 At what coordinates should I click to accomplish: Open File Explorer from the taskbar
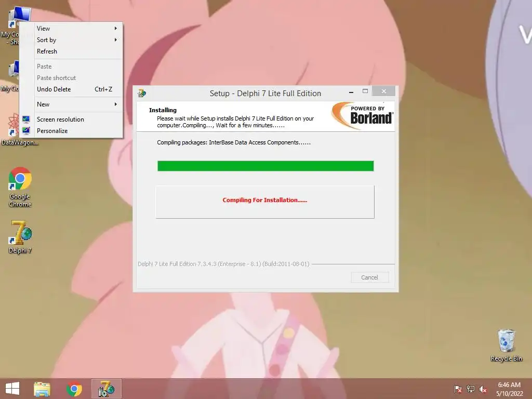pos(42,389)
